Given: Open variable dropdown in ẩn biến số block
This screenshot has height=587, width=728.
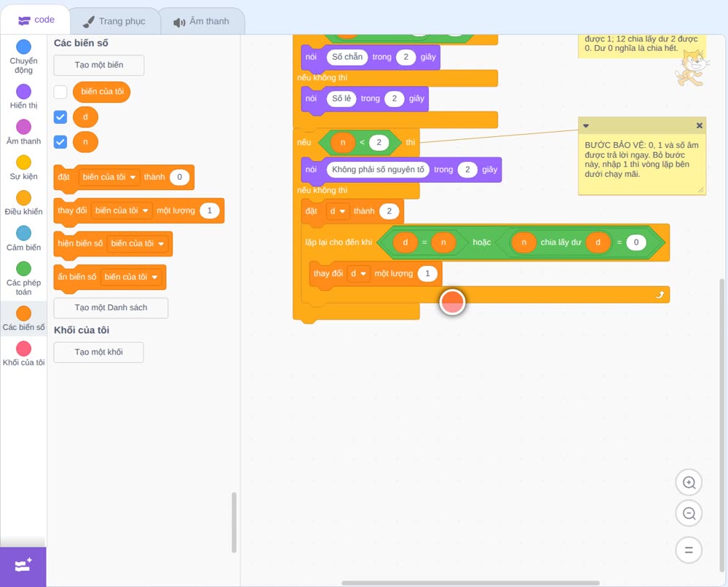Looking at the screenshot, I should click(x=131, y=277).
